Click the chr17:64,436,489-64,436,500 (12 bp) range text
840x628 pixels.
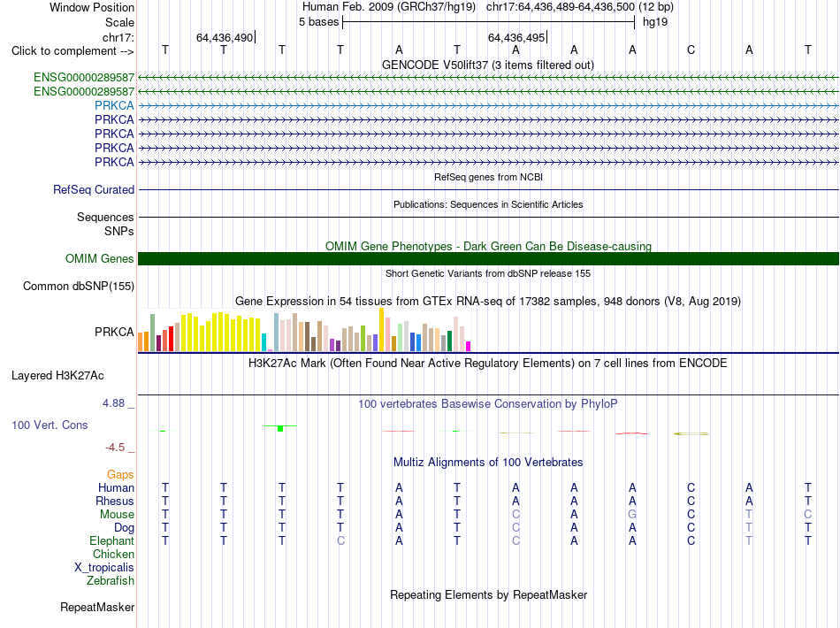580,7
